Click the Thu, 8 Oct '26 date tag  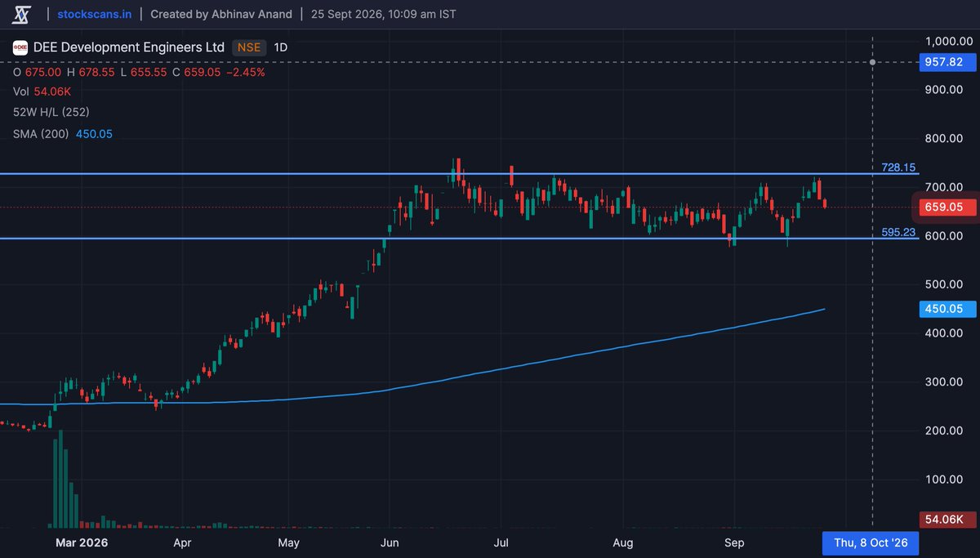click(871, 542)
